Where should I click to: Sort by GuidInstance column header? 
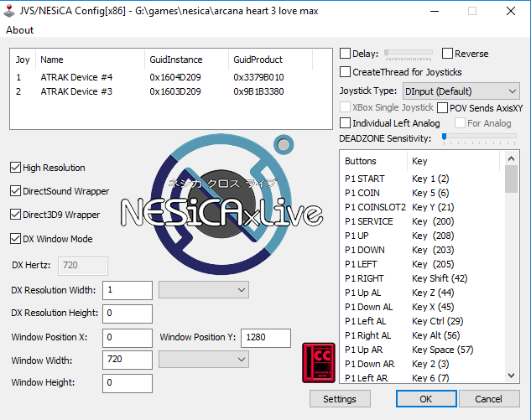186,60
